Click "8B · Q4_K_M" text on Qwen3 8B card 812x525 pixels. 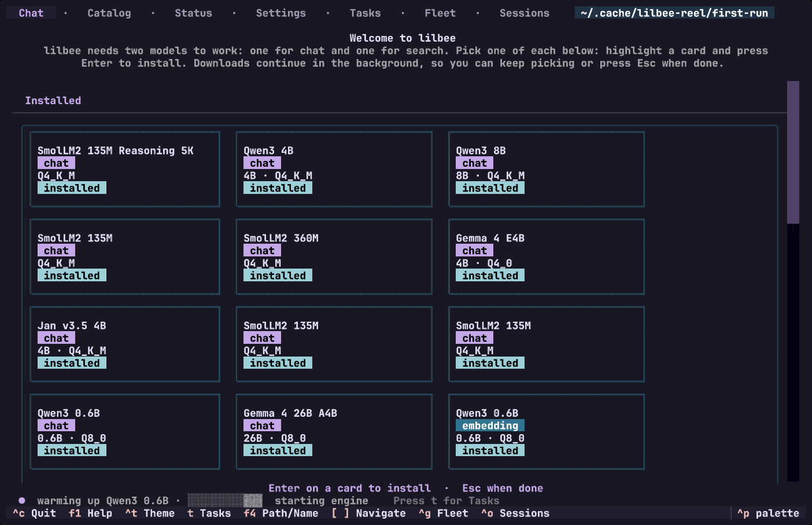[490, 175]
